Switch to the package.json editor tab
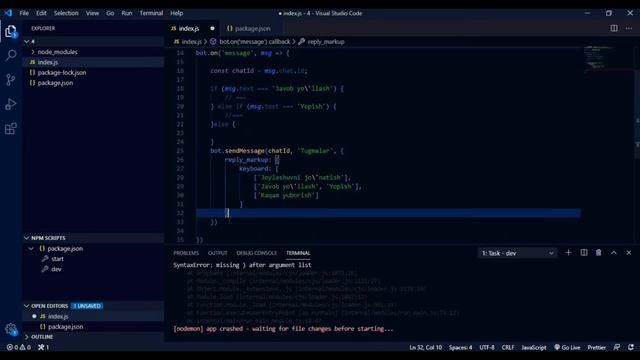This screenshot has width=640, height=360. pos(252,28)
